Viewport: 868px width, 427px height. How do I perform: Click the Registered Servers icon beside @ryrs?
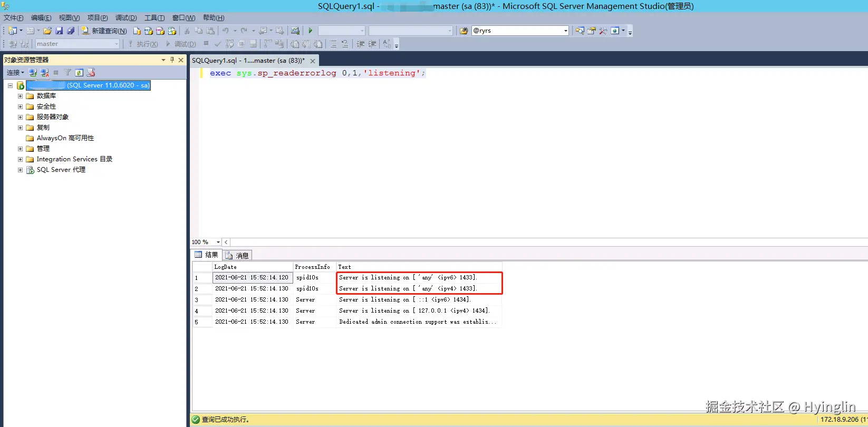580,31
